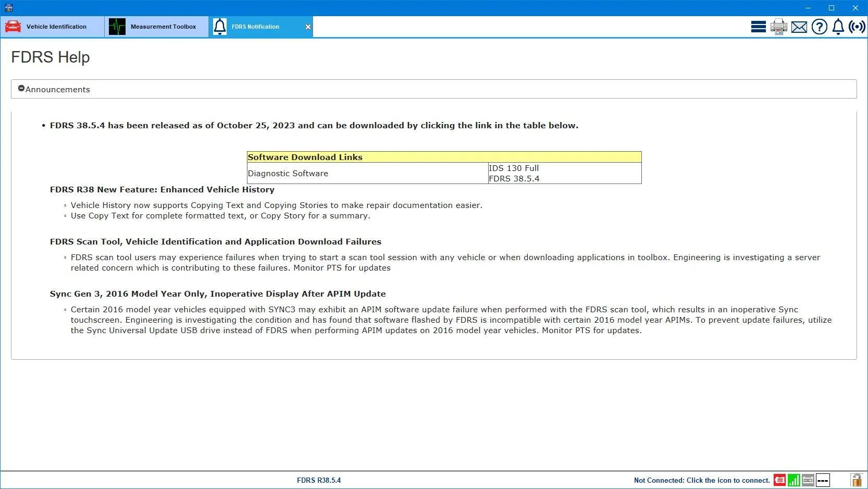Click the wireless broadcast signal icon

coord(857,27)
